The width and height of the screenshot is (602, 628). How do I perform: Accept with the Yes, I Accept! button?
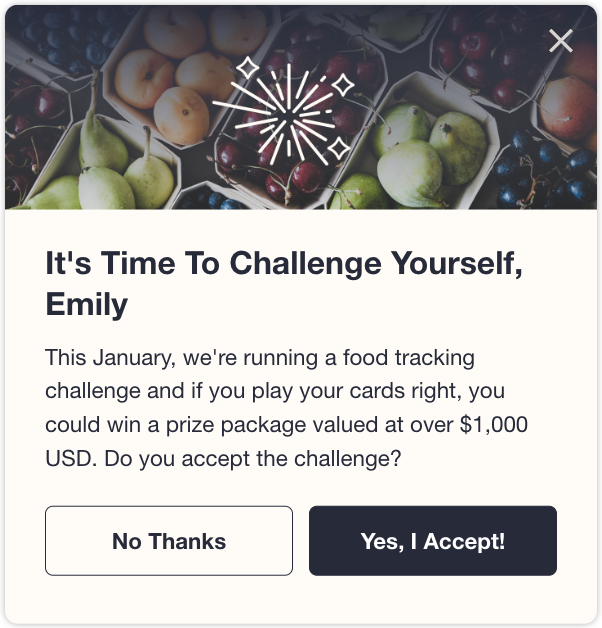433,541
